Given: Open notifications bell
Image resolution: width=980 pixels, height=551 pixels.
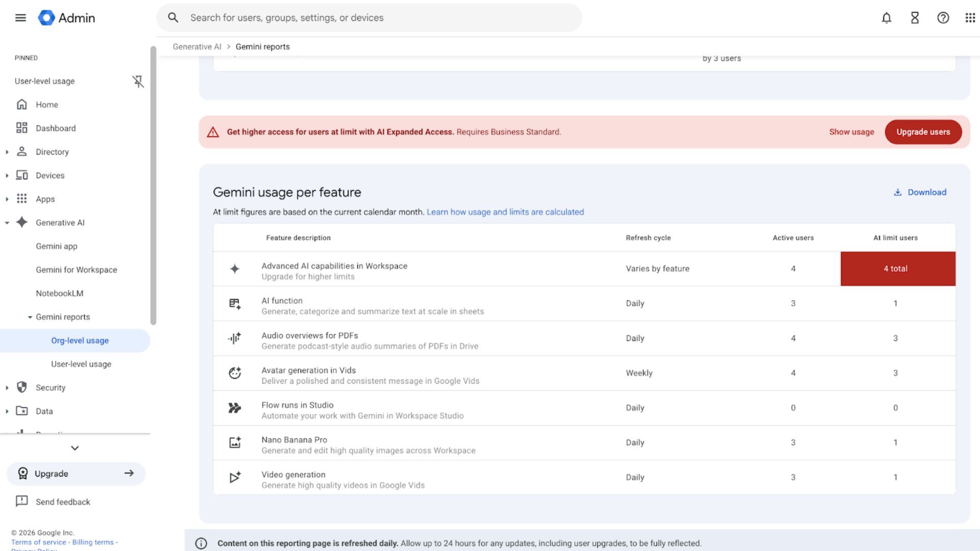Looking at the screenshot, I should tap(887, 18).
